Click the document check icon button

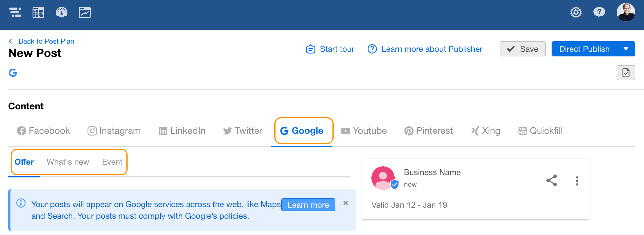click(x=626, y=73)
